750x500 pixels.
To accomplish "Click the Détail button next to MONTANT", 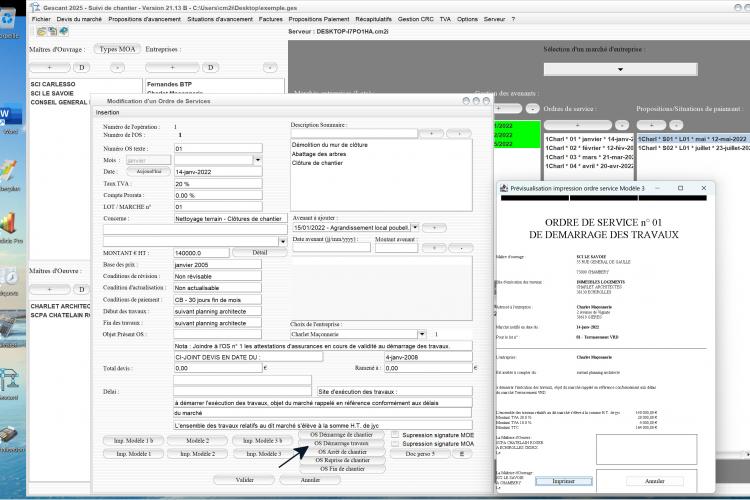I will 260,252.
